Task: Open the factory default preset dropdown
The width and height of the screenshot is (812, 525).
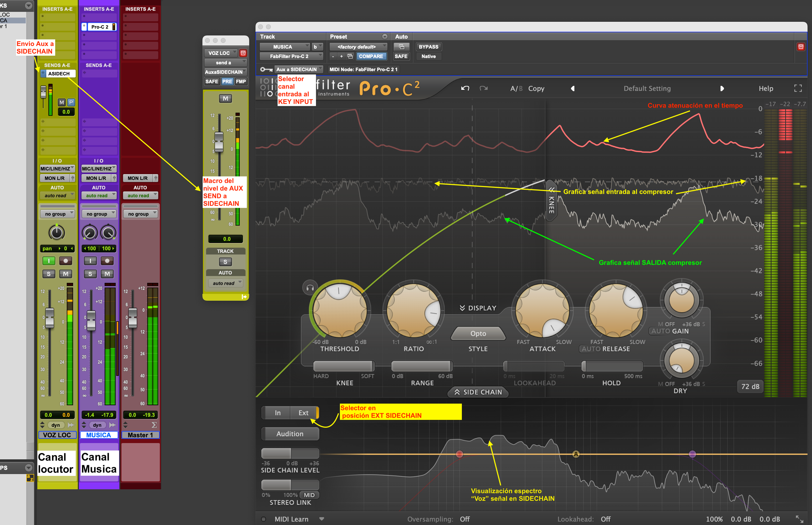Action: [358, 47]
